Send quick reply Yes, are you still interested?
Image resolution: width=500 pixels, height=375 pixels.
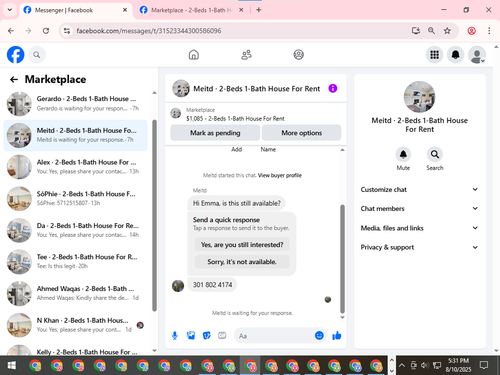242,245
